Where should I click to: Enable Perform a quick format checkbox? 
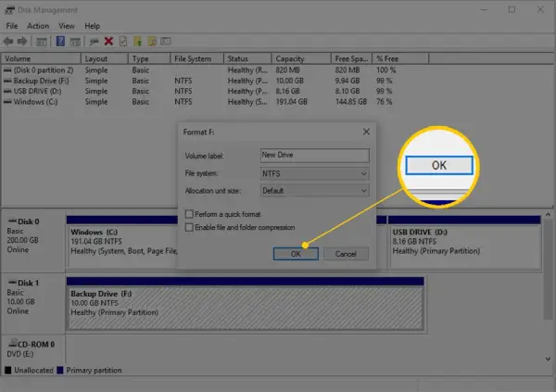pos(189,214)
